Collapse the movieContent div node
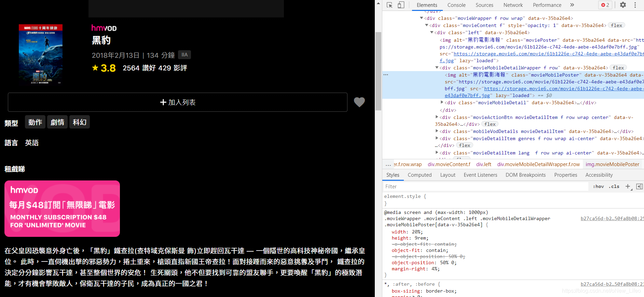 [427, 25]
